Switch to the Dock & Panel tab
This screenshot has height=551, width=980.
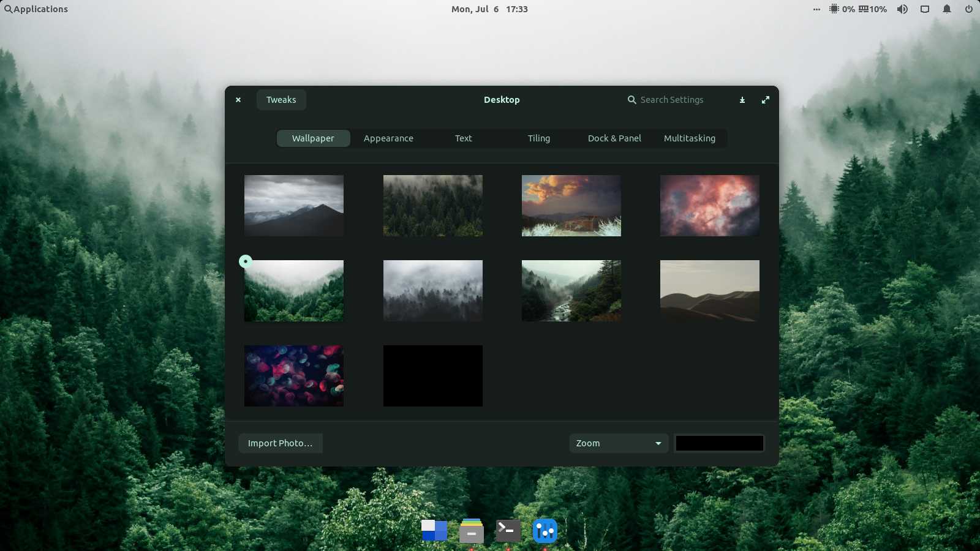click(x=614, y=138)
